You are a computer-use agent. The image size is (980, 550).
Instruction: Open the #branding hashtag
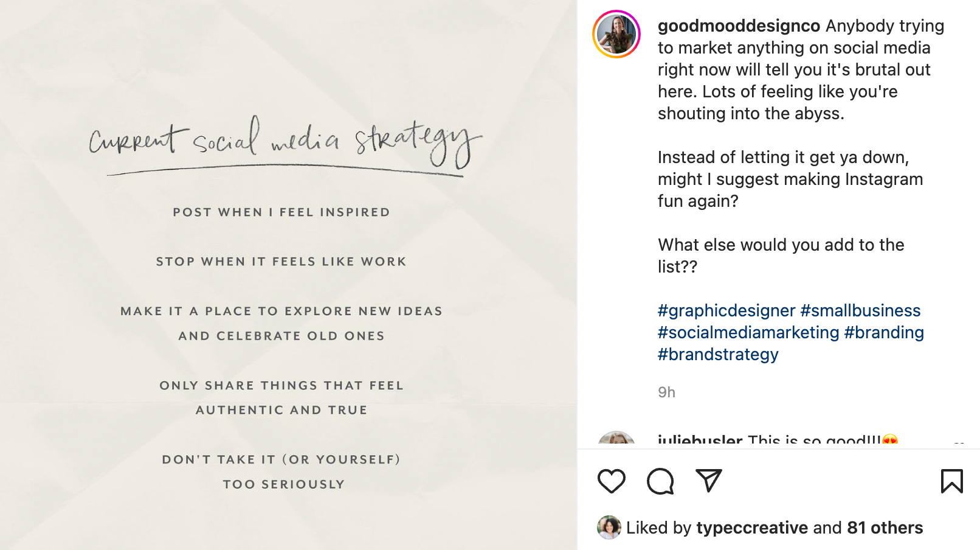[884, 332]
